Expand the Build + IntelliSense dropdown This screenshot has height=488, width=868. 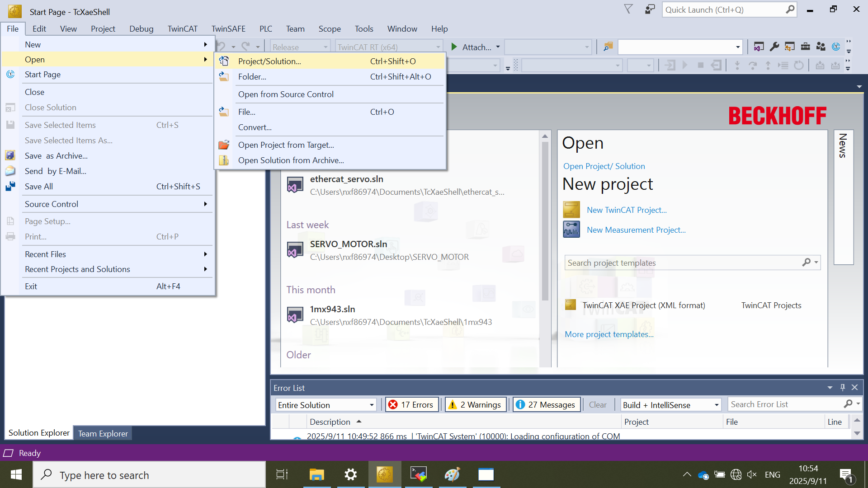670,405
